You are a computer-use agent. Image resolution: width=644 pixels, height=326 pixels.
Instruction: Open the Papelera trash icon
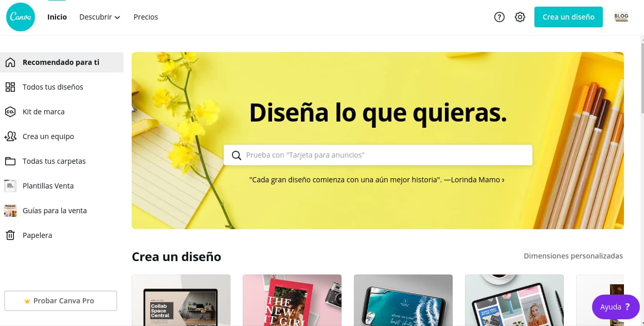tap(10, 235)
